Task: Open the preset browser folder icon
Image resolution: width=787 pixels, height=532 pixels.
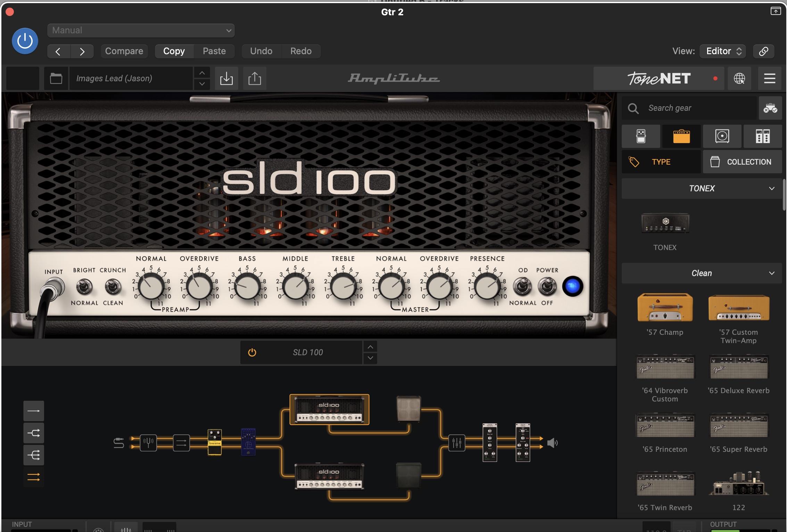Action: [56, 78]
